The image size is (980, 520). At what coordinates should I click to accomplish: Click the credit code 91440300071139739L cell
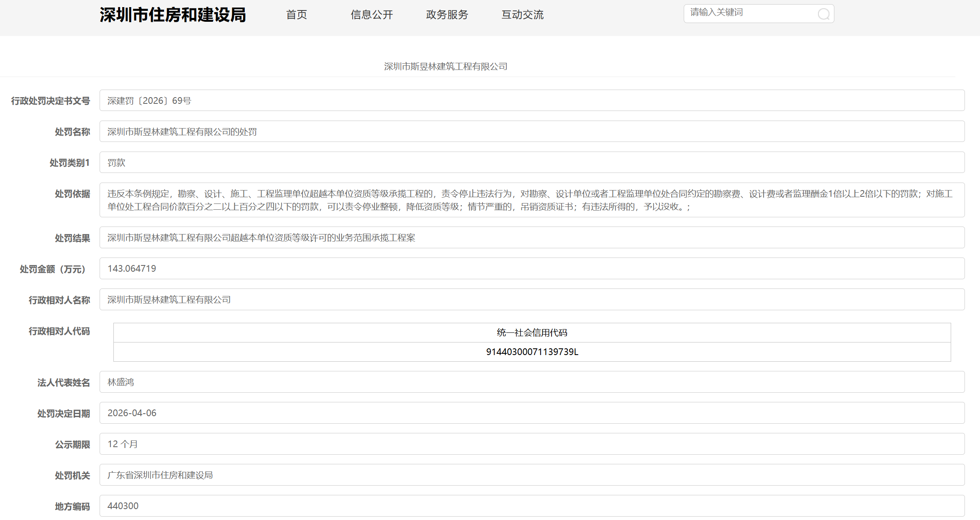click(531, 352)
